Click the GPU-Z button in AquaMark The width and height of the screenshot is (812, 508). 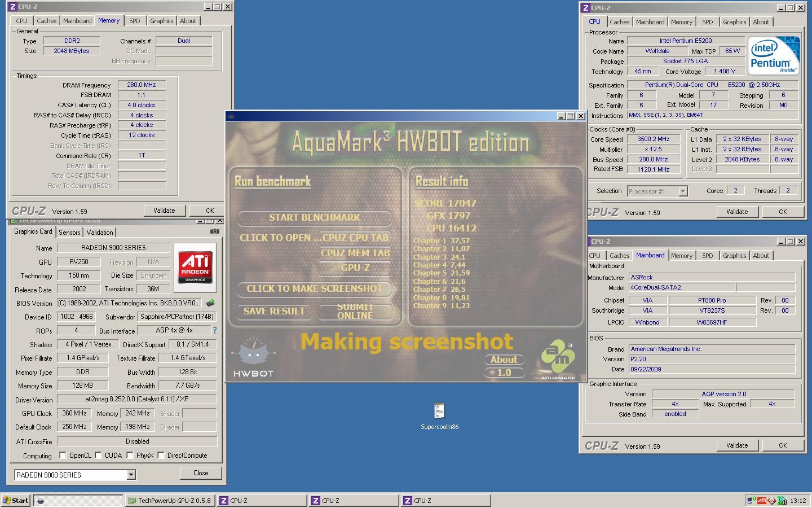point(355,268)
